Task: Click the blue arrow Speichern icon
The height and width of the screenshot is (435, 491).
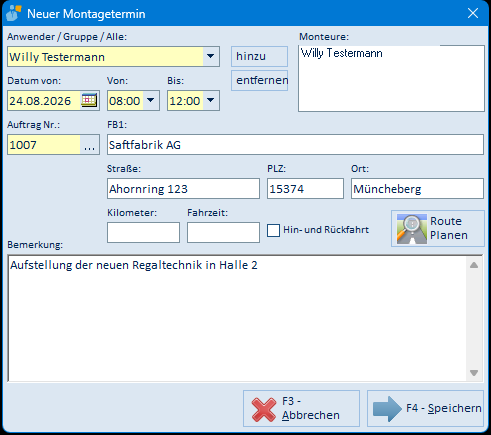Action: [387, 409]
